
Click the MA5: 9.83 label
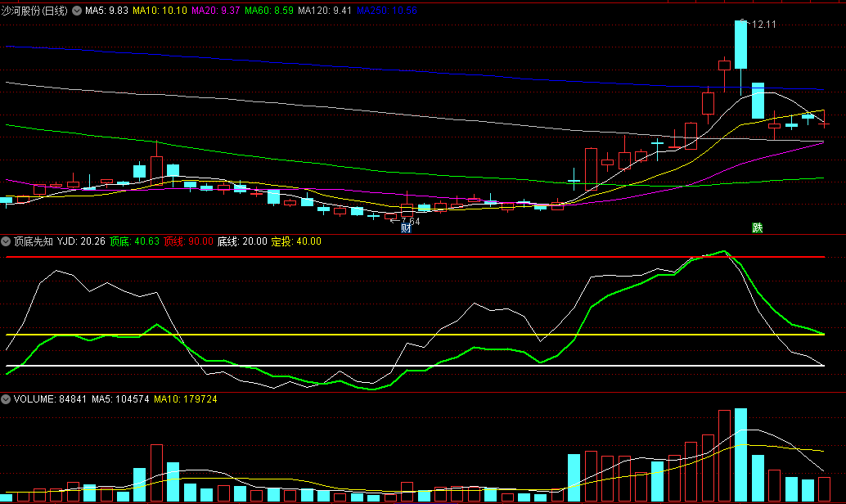tap(107, 11)
